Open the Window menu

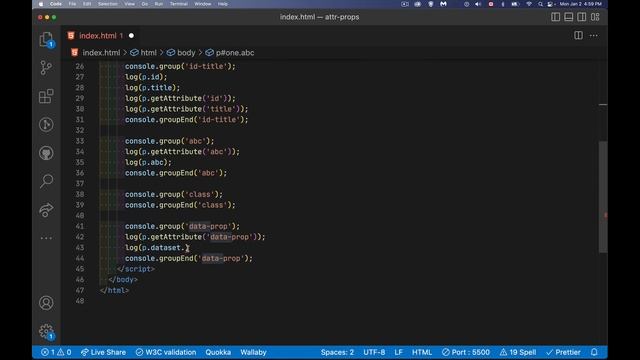[202, 4]
